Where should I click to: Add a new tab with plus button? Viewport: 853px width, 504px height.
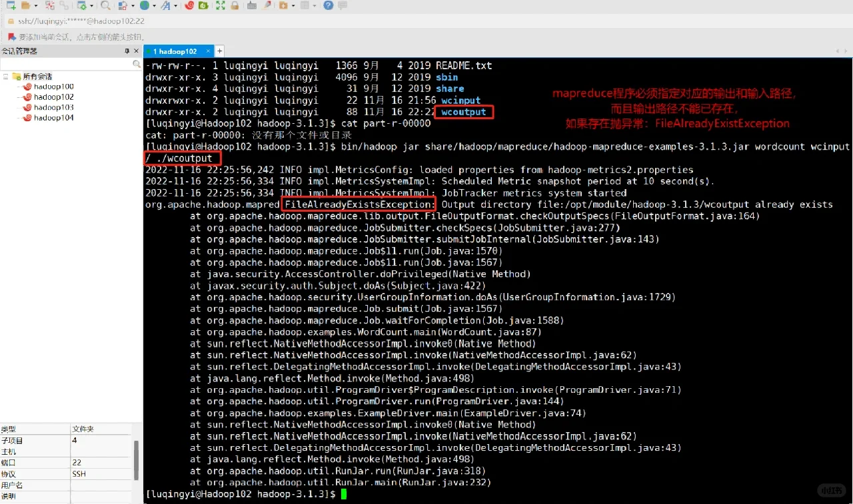(220, 51)
